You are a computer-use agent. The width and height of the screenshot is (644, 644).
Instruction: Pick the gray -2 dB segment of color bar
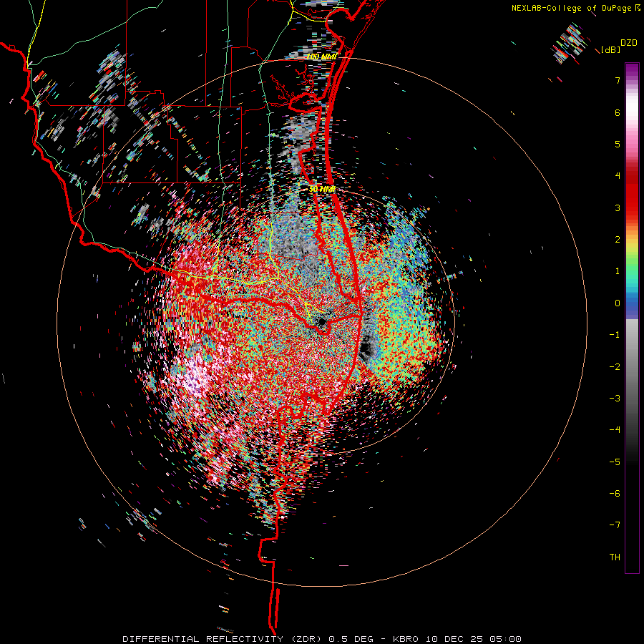click(632, 367)
